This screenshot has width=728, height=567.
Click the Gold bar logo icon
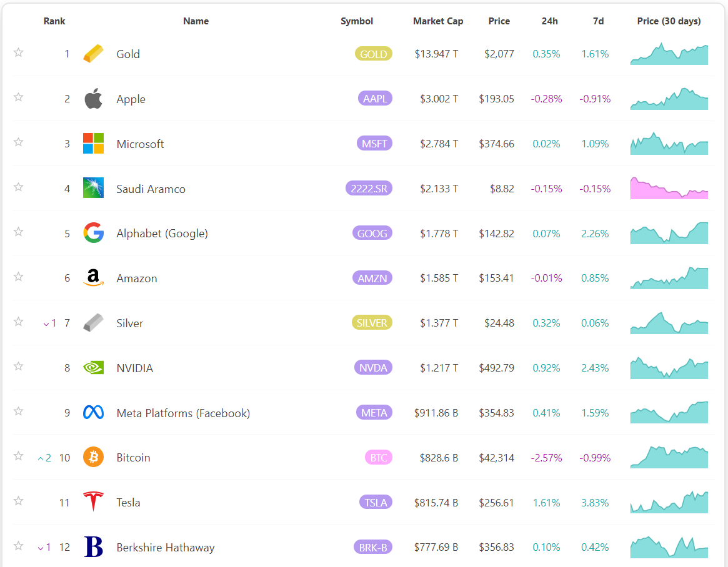pos(93,54)
